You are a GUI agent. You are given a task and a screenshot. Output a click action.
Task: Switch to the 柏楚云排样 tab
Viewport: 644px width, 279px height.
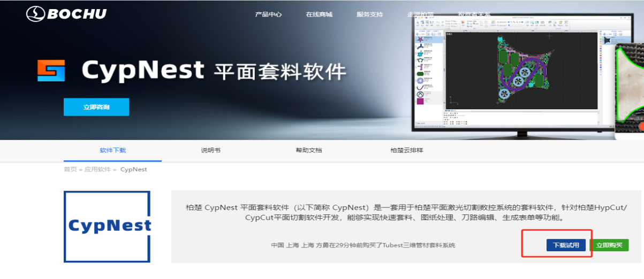click(407, 150)
